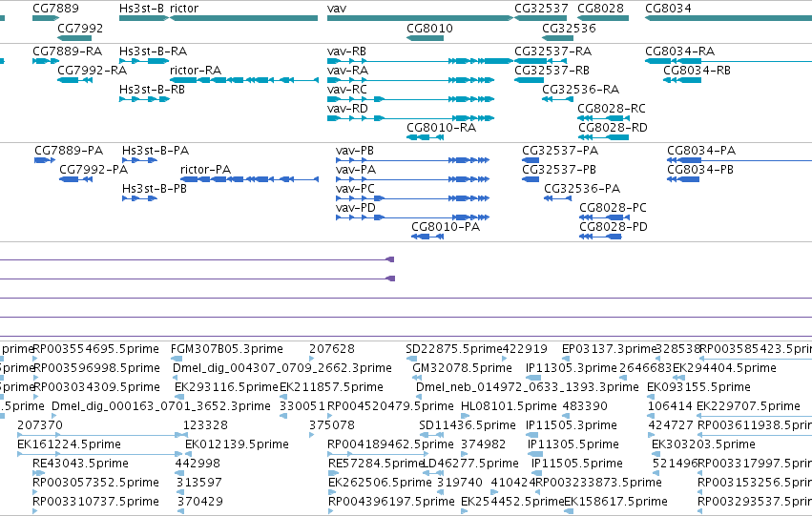Viewport: 812px width, 516px height.
Task: Open the CG32537-PA protein label
Action: 560,151
